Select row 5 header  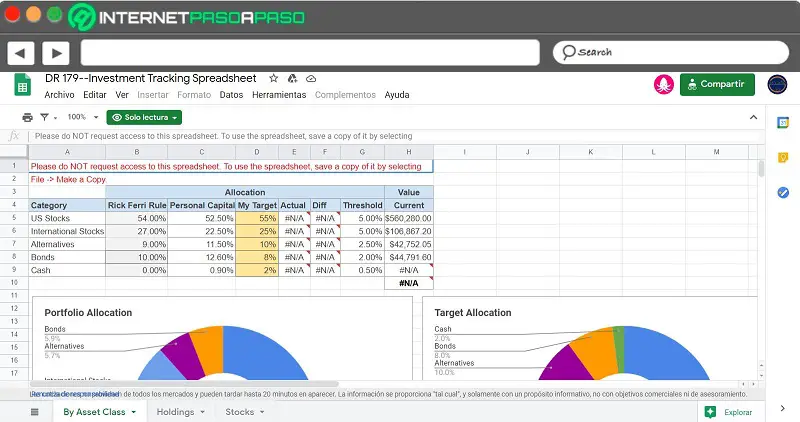[14, 218]
